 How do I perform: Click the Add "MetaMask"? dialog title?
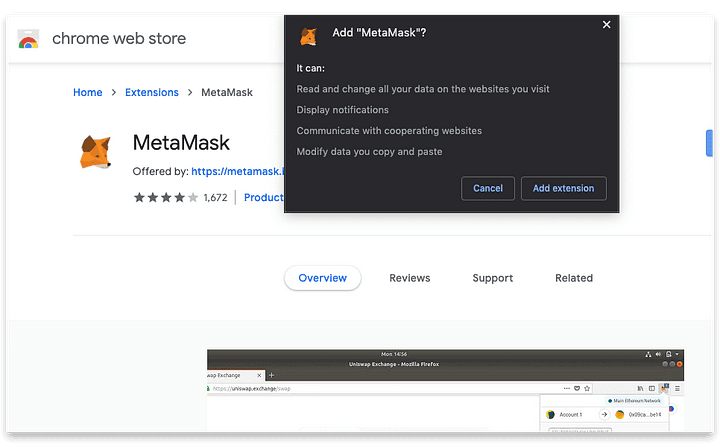pos(379,33)
